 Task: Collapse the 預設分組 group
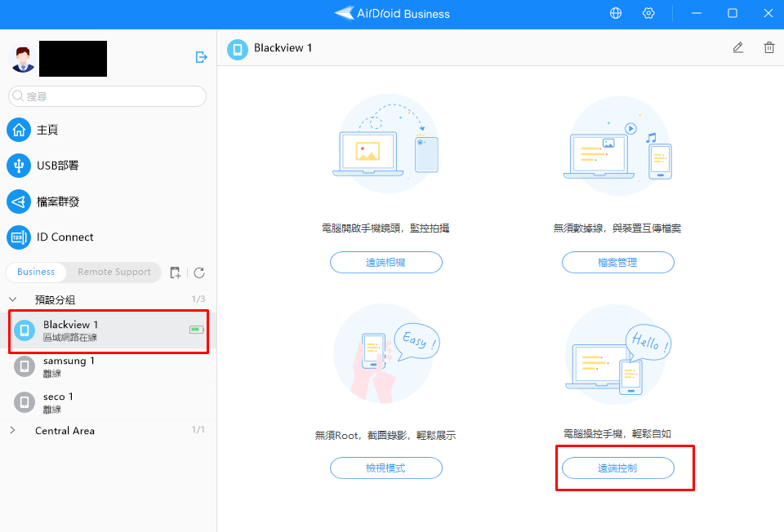(x=13, y=299)
